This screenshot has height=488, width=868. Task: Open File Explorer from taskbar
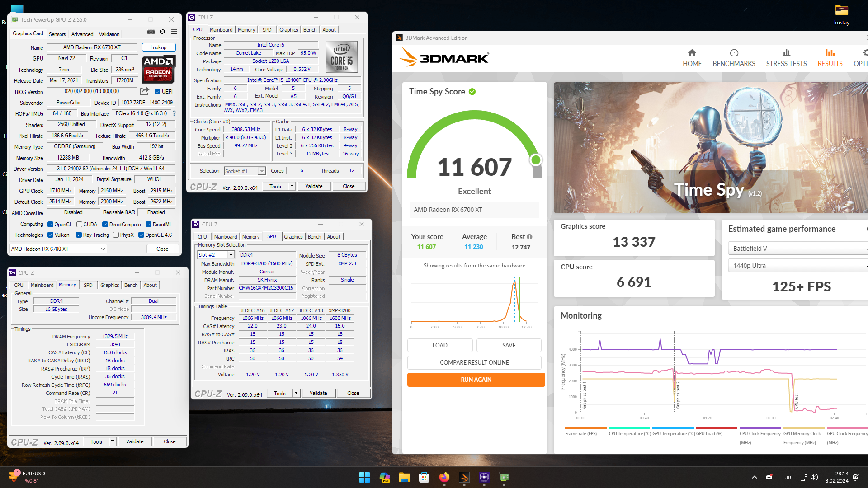coord(404,477)
